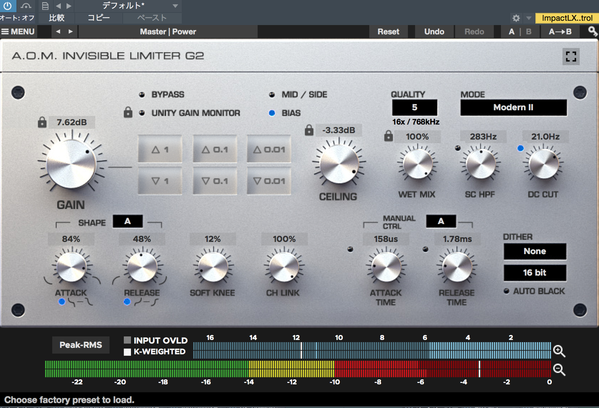Click the lock icon beside Unity Gain Monitor
599x408 pixels.
(128, 112)
